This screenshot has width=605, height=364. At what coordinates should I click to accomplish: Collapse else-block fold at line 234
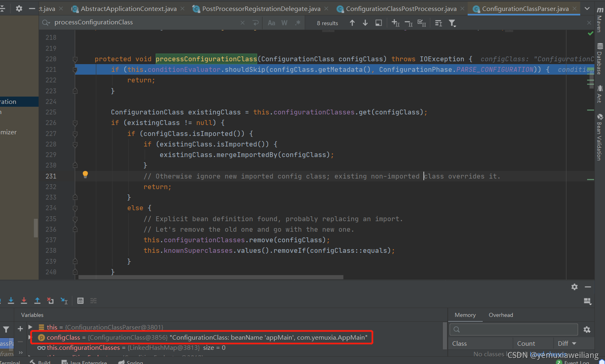click(x=75, y=208)
